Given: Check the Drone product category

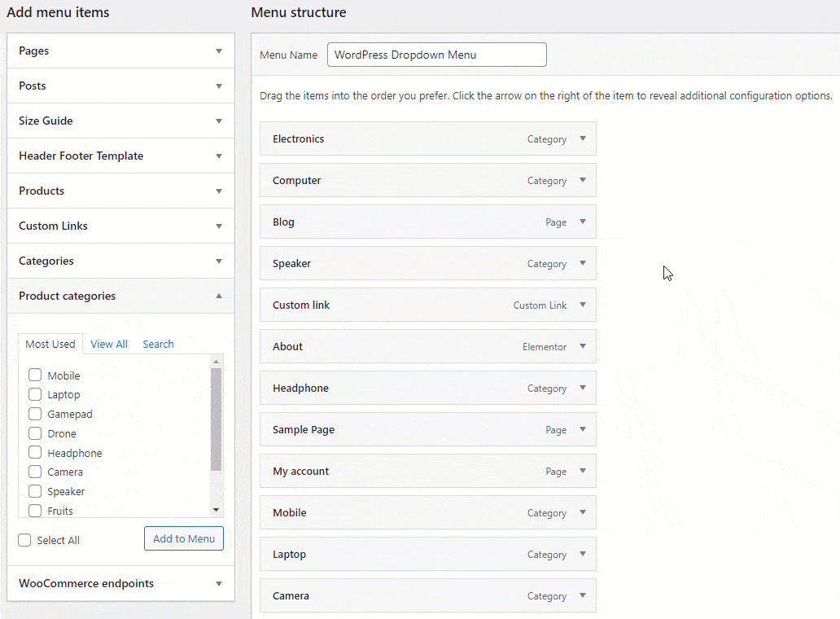Looking at the screenshot, I should click(34, 433).
